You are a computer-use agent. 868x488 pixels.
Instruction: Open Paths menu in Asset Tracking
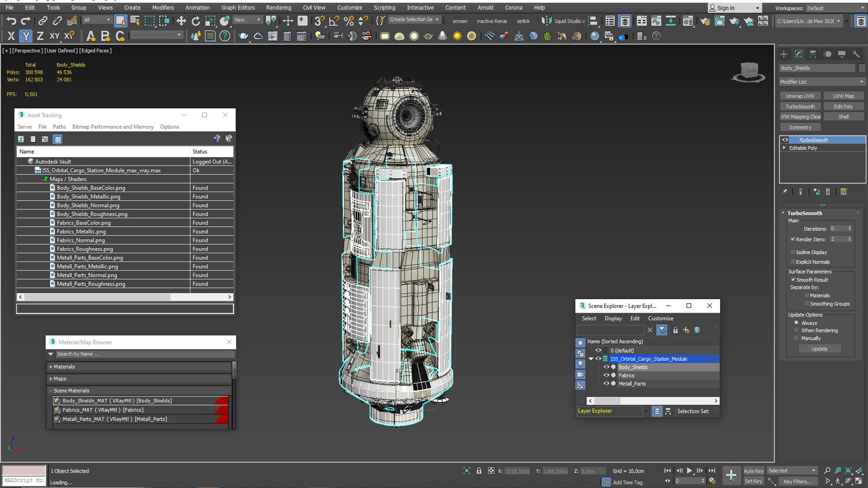pos(59,127)
